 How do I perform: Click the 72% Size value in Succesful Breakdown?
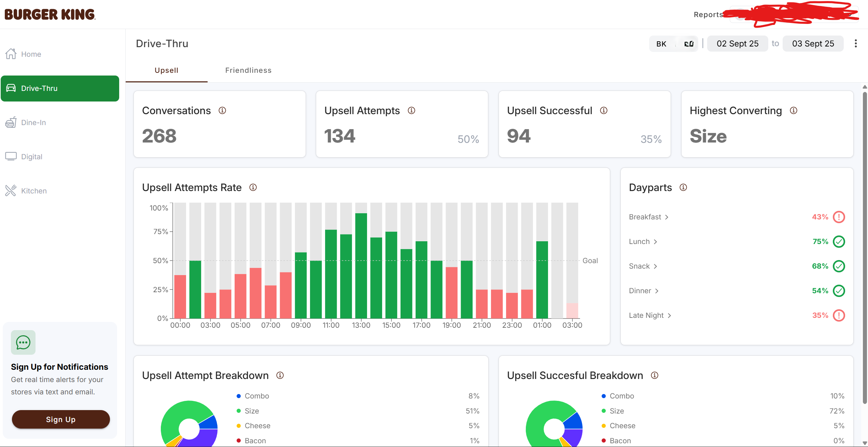pos(837,411)
